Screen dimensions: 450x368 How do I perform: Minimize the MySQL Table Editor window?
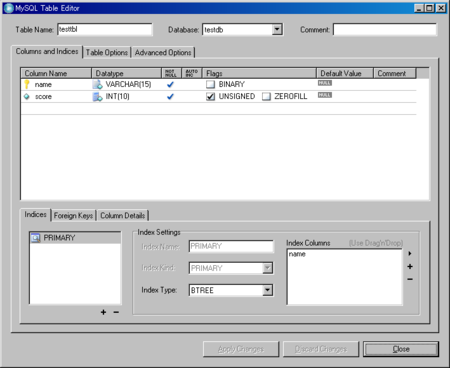[x=419, y=8]
